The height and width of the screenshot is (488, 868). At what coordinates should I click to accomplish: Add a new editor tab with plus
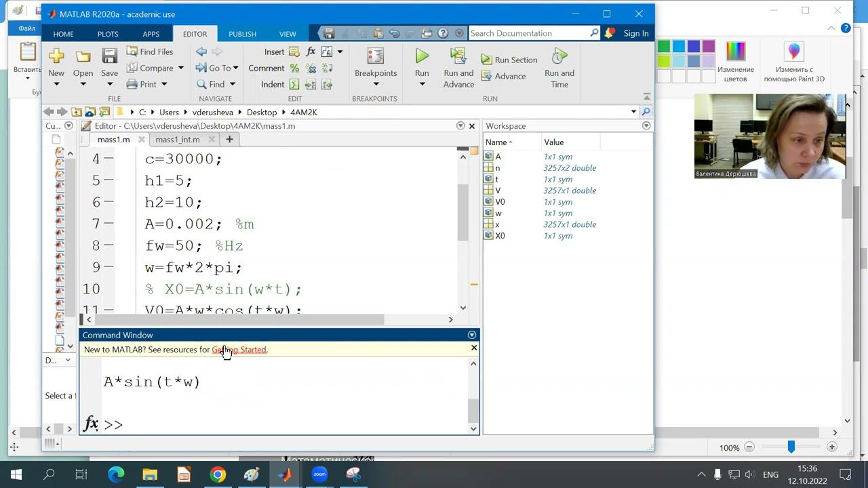coord(229,140)
